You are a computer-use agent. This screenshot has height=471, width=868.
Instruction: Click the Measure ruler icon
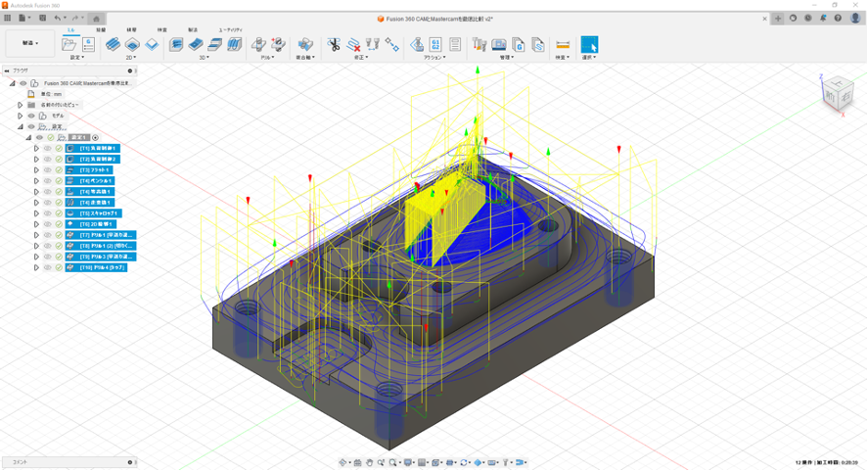(x=563, y=45)
